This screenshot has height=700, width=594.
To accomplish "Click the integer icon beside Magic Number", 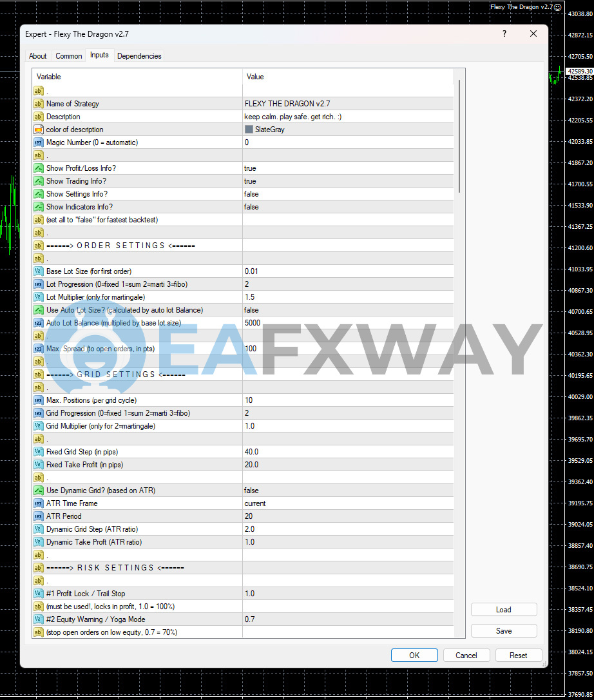I will click(39, 142).
